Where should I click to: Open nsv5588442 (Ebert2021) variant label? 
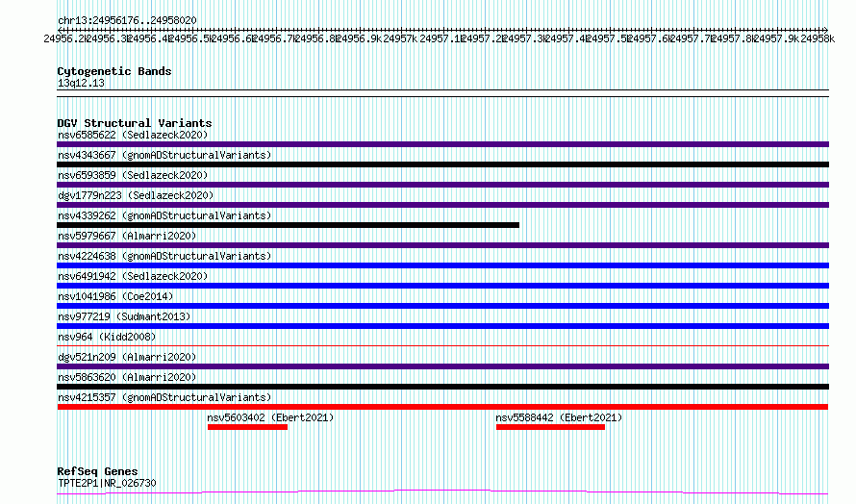[559, 417]
